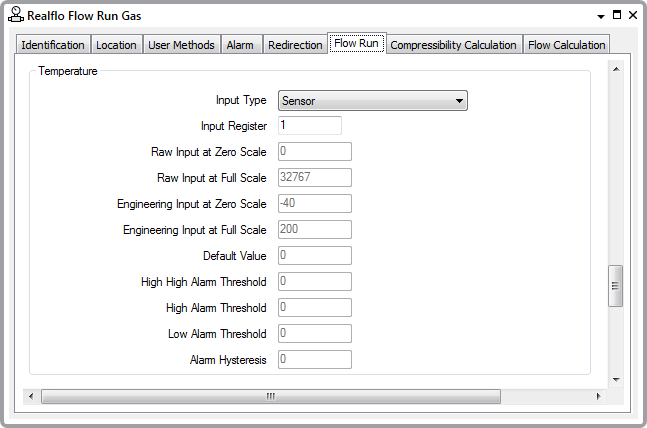Select the User Methods tab
The image size is (647, 428).
click(181, 45)
